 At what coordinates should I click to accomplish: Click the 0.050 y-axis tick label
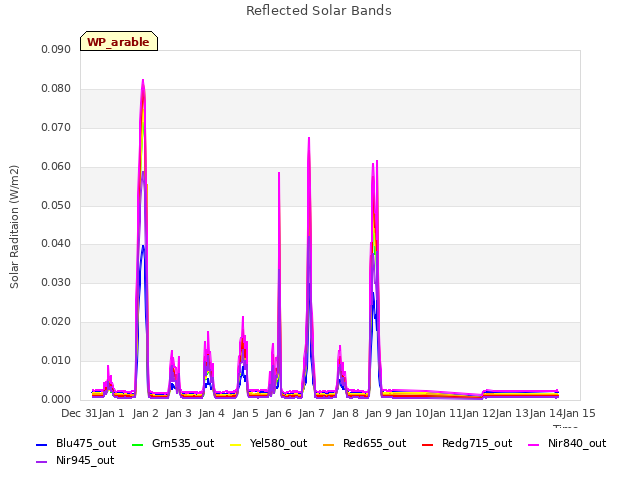coord(56,205)
